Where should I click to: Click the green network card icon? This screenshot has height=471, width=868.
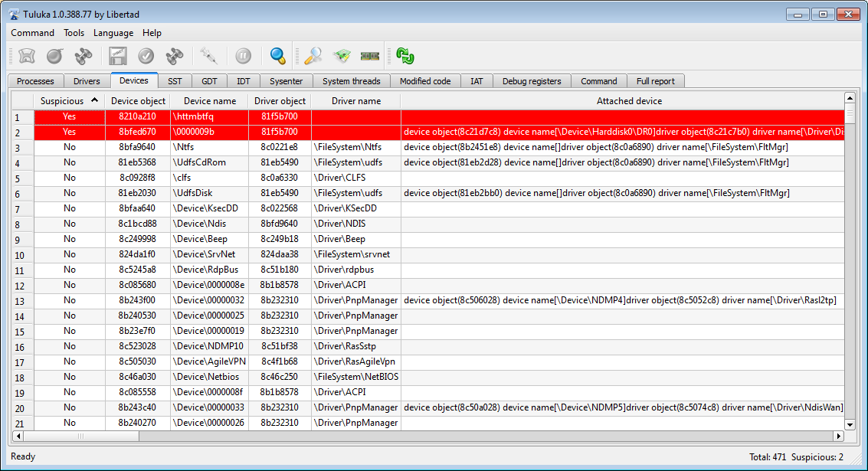pyautogui.click(x=342, y=56)
